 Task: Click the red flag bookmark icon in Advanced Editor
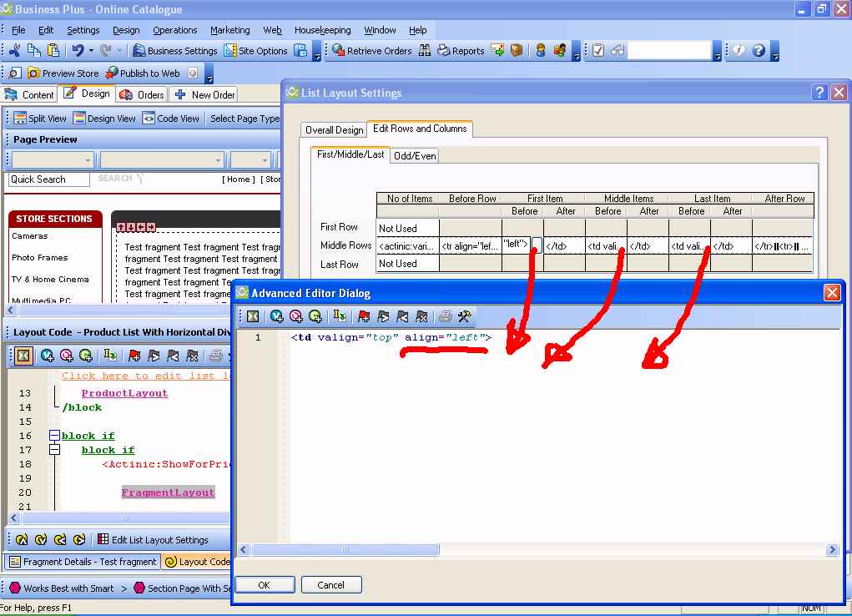(x=364, y=316)
